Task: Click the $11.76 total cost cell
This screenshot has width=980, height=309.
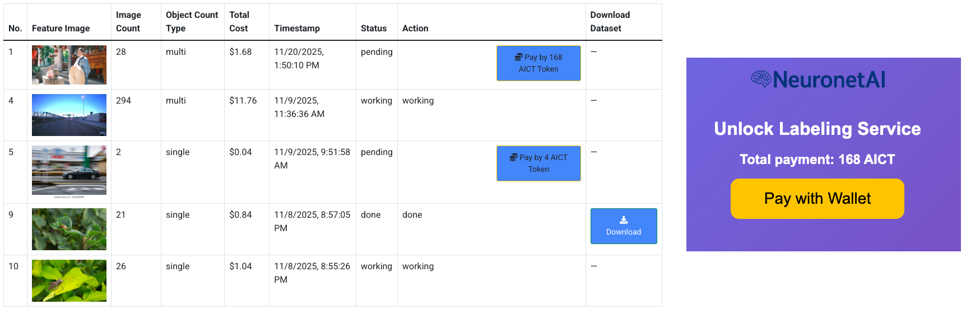Action: 243,101
